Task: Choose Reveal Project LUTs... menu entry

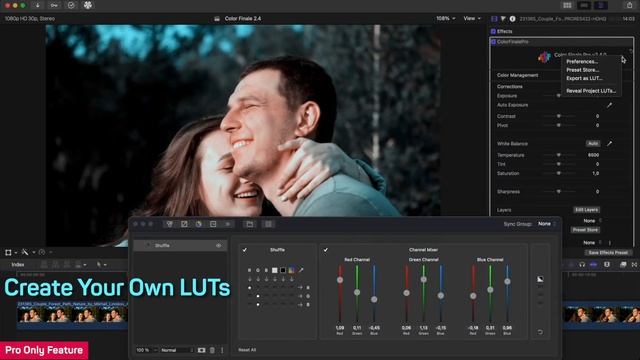Action: 591,91
